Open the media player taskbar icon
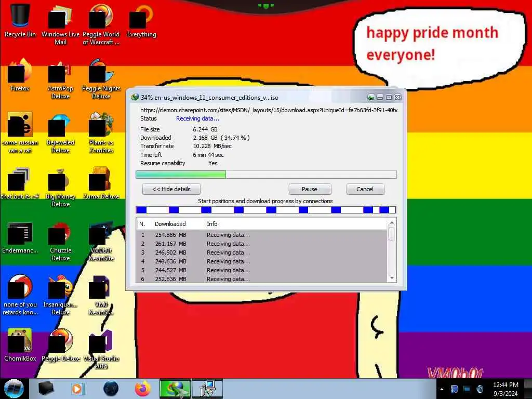 click(x=77, y=389)
